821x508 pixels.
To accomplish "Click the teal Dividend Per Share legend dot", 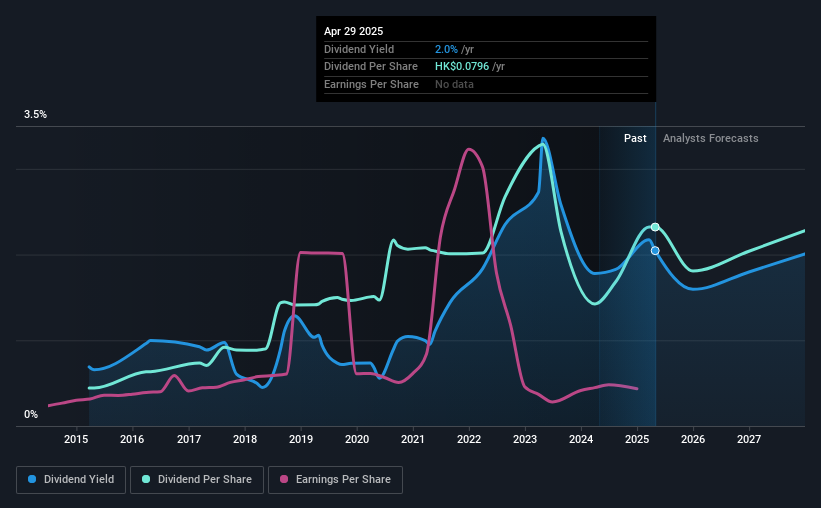I will [x=146, y=479].
